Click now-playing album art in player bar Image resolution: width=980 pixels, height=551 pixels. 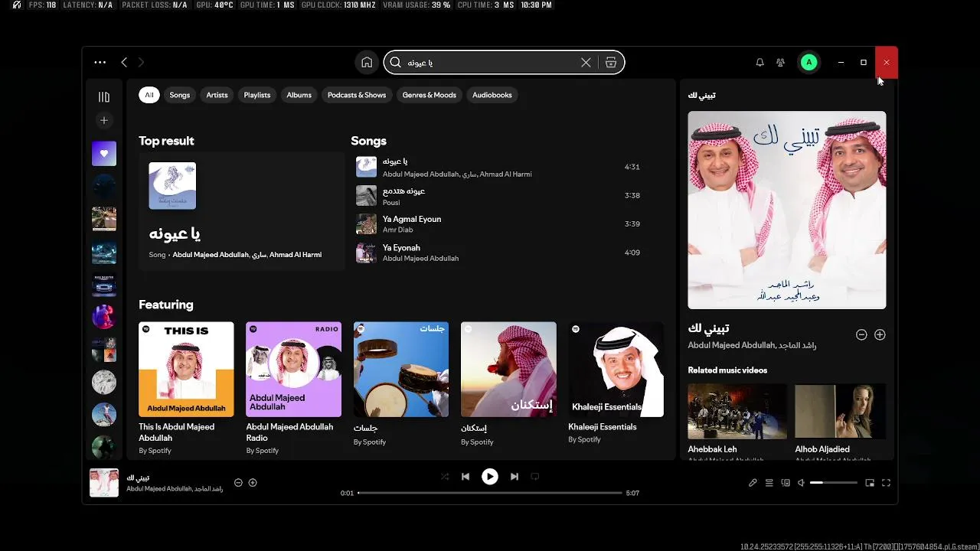tap(104, 483)
